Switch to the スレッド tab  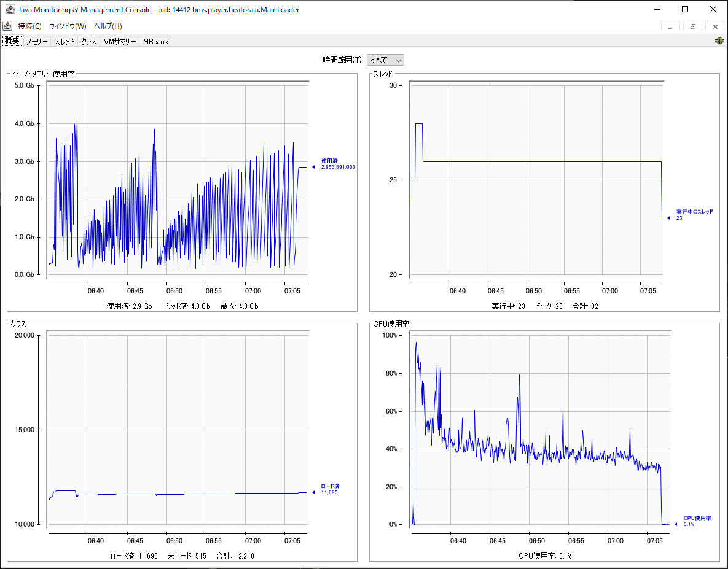point(64,41)
